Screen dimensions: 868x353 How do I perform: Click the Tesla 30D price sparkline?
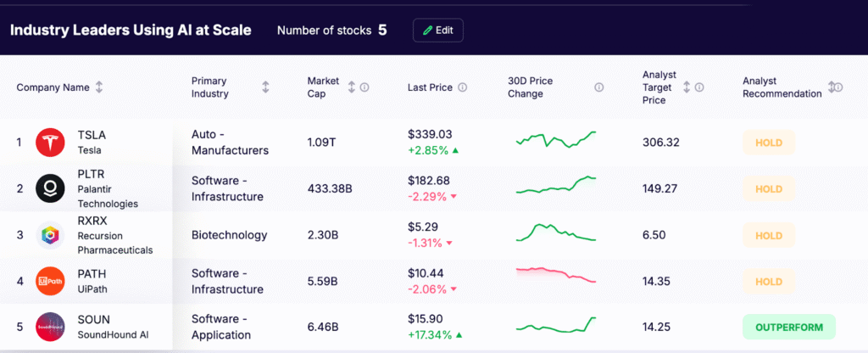pos(556,140)
